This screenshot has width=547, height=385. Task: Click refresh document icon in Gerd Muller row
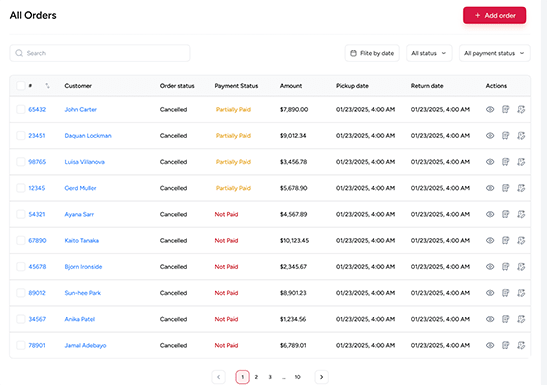pos(521,188)
